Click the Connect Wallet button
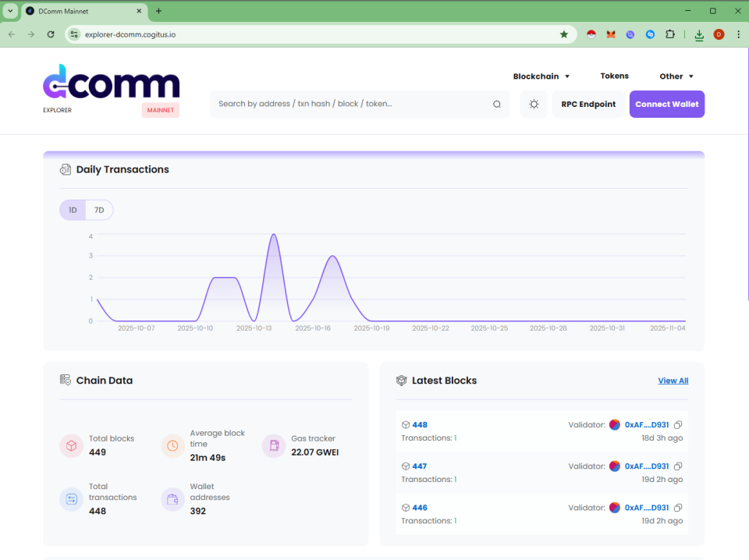The image size is (749, 560). point(667,104)
